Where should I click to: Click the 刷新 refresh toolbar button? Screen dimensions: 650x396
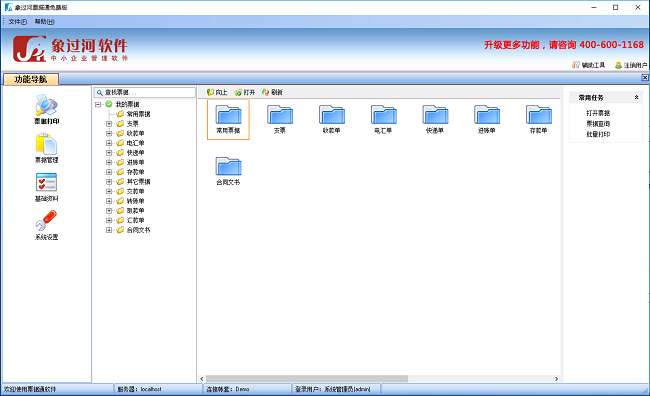click(x=272, y=92)
